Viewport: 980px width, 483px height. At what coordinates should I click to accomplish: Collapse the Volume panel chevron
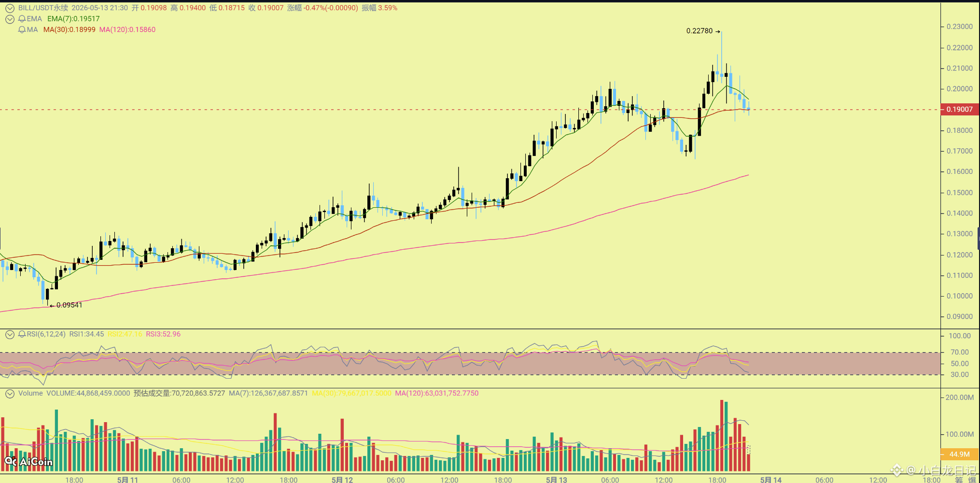(x=10, y=394)
